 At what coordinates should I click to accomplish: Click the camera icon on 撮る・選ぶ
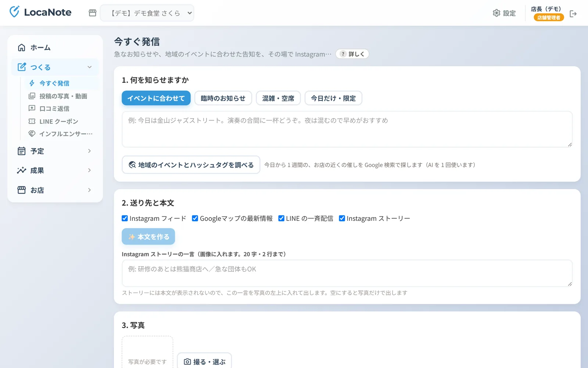click(x=187, y=362)
